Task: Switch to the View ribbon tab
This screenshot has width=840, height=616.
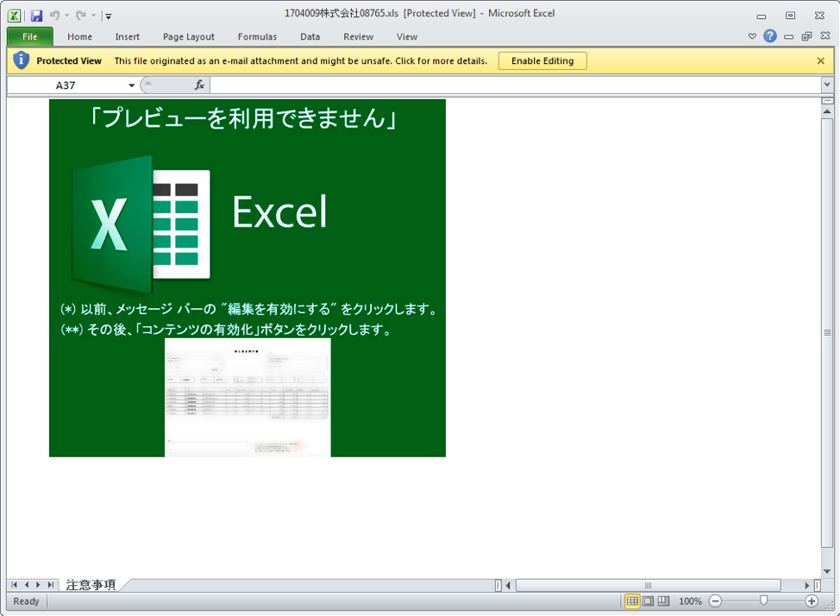Action: [407, 36]
